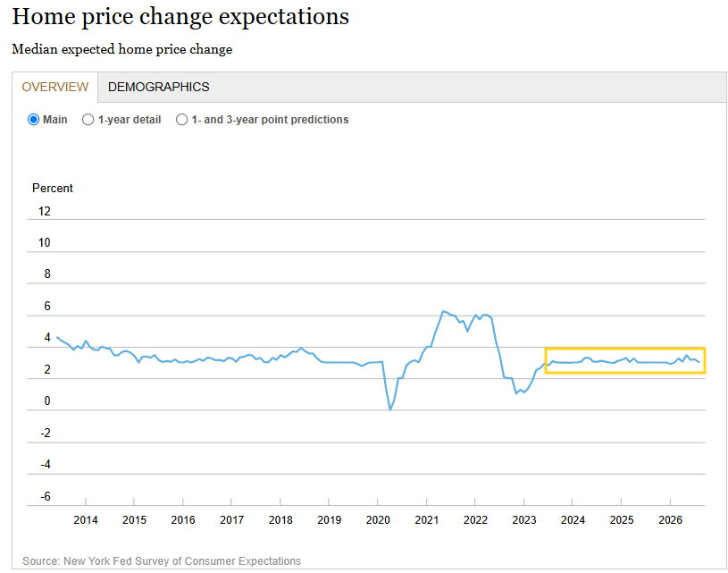The height and width of the screenshot is (573, 728).
Task: Select the Main radio button
Action: point(33,120)
